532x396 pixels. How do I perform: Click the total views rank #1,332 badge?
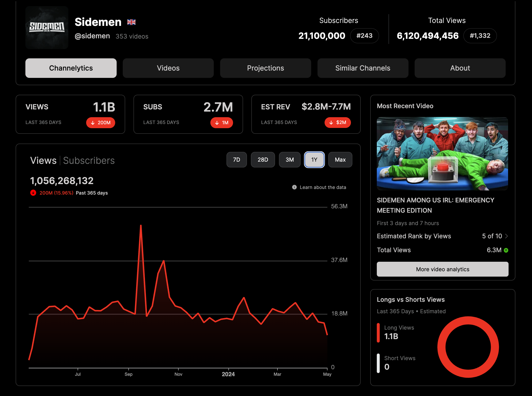click(480, 36)
